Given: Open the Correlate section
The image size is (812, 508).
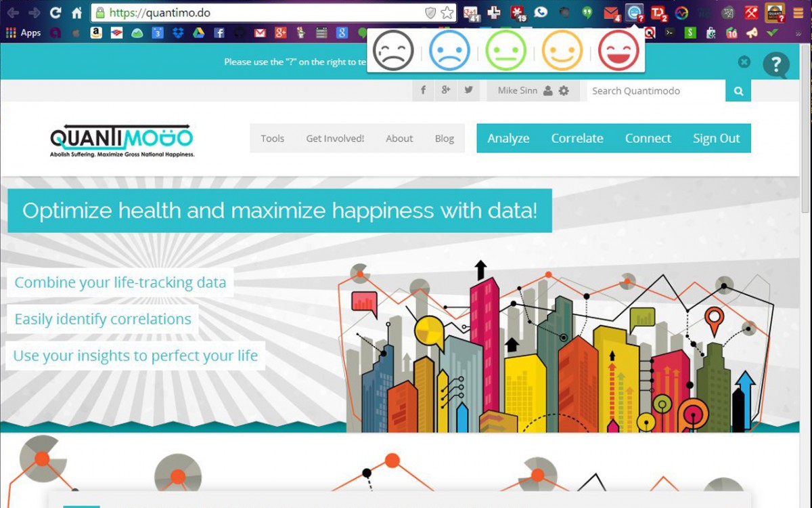Looking at the screenshot, I should pos(577,138).
